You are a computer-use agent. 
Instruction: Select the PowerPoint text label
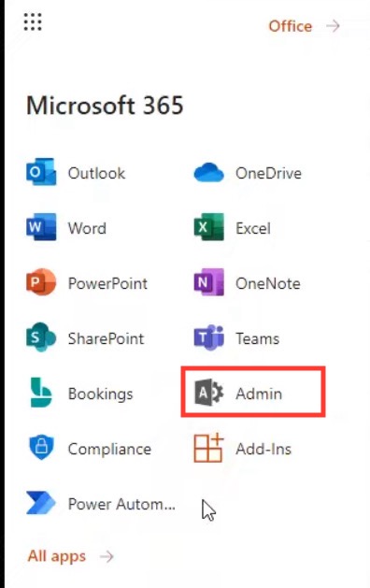(x=107, y=283)
